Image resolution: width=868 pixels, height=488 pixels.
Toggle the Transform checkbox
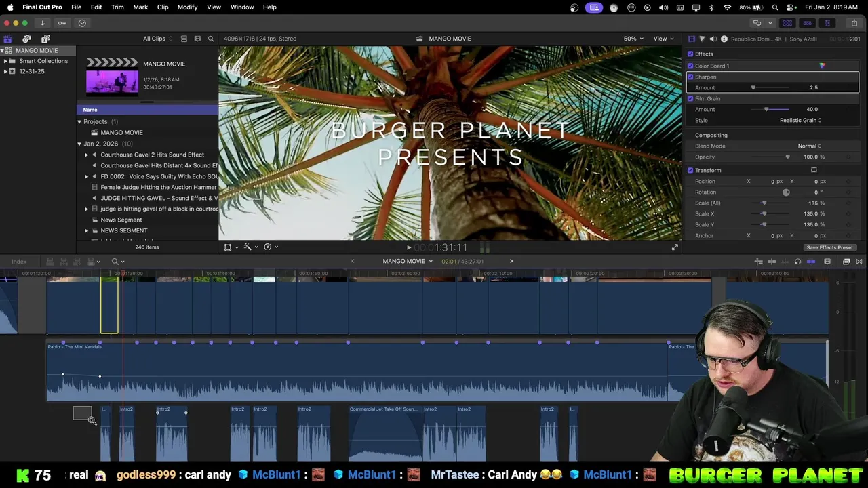click(690, 170)
